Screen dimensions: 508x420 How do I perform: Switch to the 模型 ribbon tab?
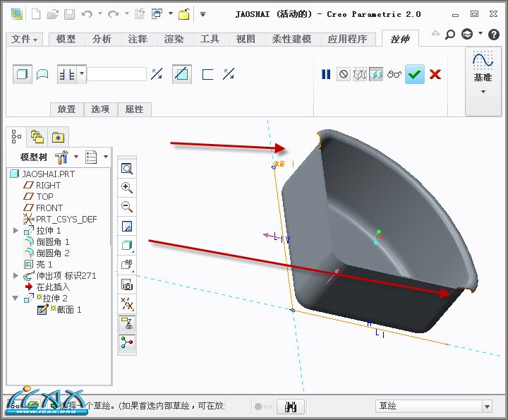[x=66, y=40]
